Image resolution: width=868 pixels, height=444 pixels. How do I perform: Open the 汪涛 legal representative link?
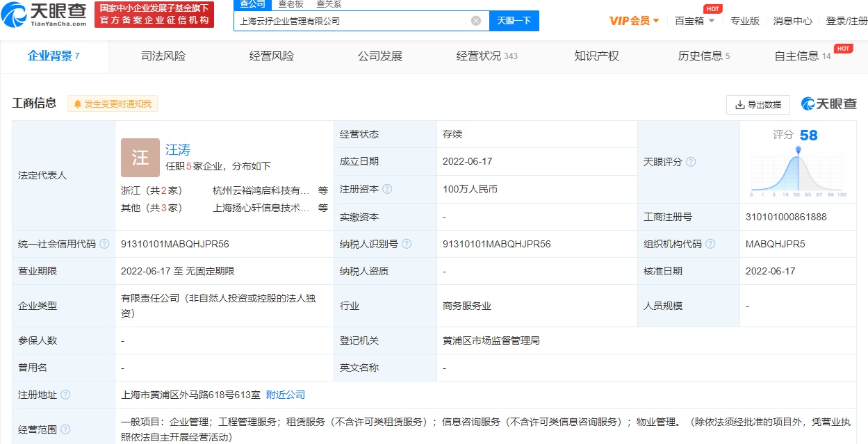tap(178, 149)
